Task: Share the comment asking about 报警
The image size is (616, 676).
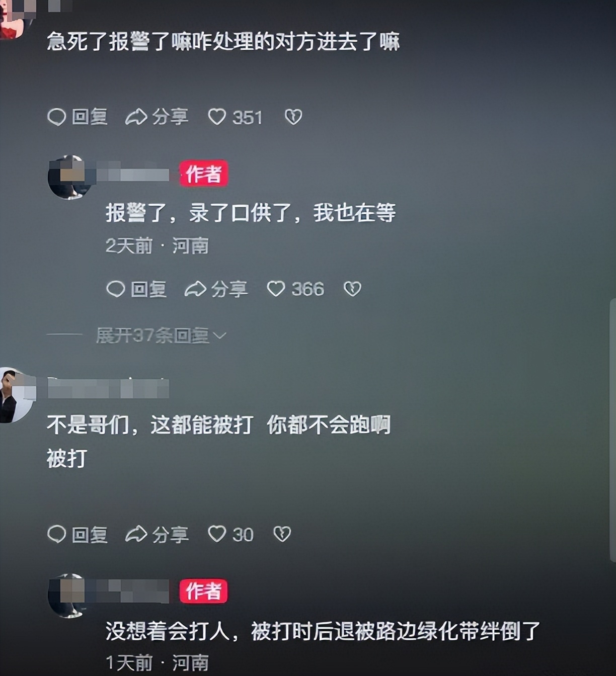Action: coord(157,117)
